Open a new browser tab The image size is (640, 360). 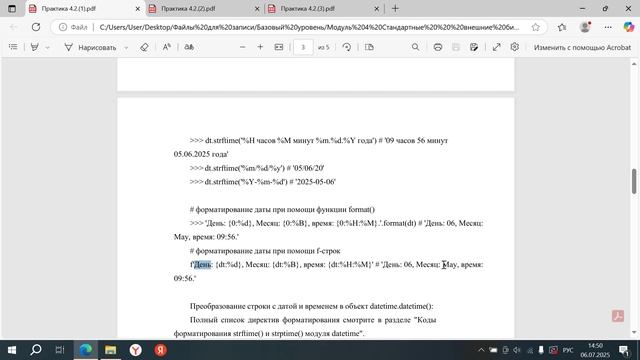tap(395, 9)
